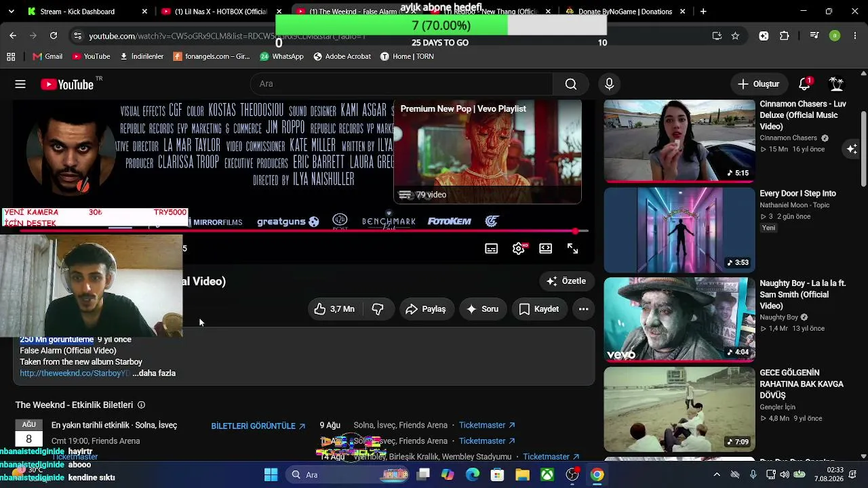Open video player settings gear
868x488 pixels.
(519, 249)
